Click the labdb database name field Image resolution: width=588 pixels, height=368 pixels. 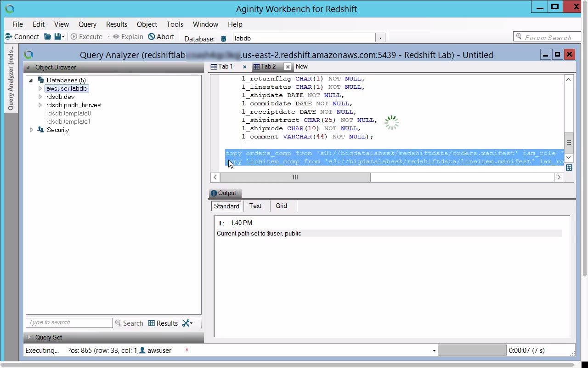pyautogui.click(x=304, y=38)
